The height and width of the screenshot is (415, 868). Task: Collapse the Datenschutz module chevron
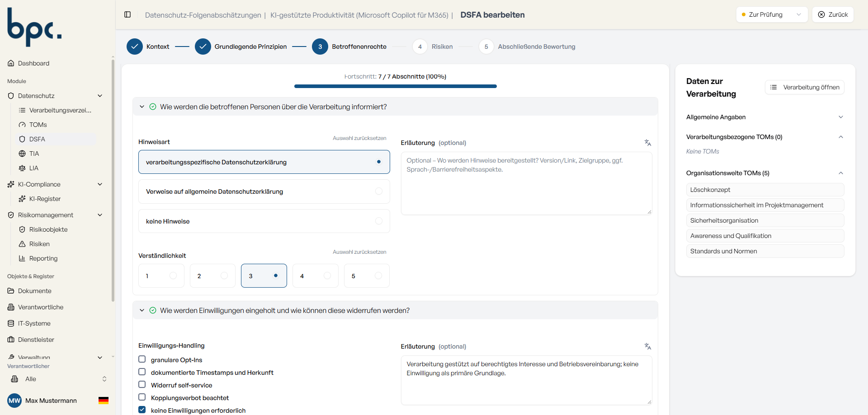[x=100, y=96]
